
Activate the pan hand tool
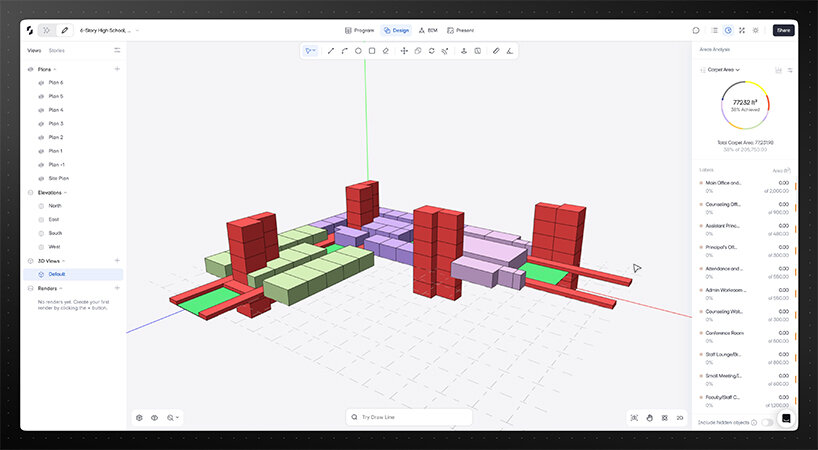[x=649, y=417]
